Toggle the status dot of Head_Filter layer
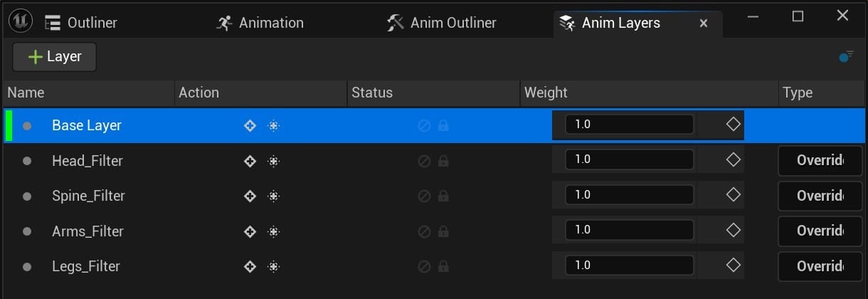The height and width of the screenshot is (299, 868). click(x=27, y=161)
